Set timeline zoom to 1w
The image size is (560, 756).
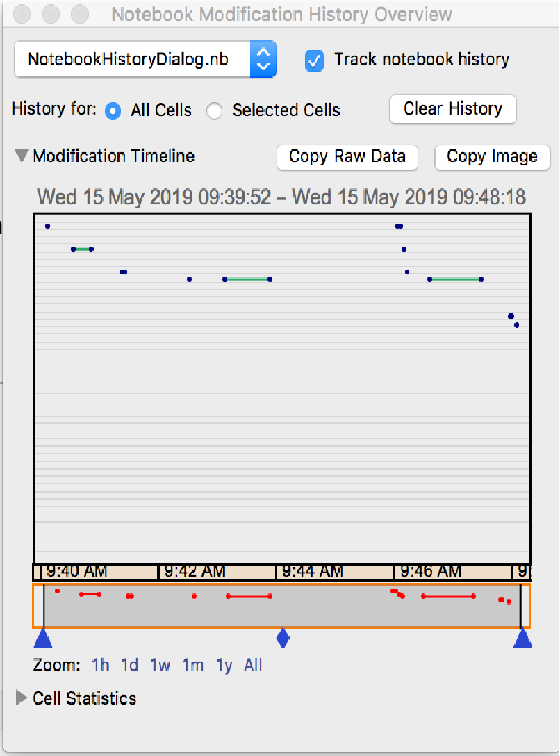tap(160, 666)
